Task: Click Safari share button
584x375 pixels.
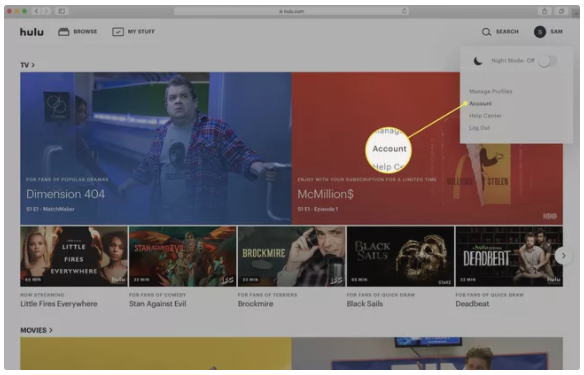Action: pos(545,11)
